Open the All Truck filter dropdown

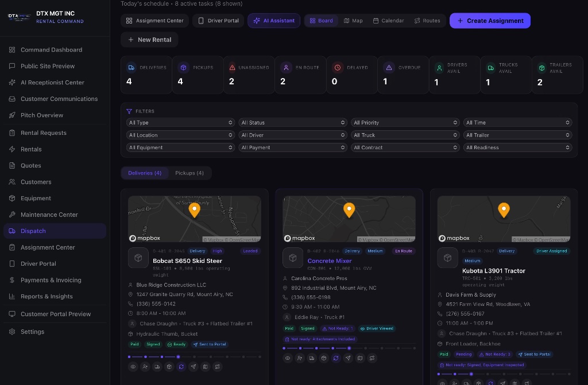tap(405, 135)
